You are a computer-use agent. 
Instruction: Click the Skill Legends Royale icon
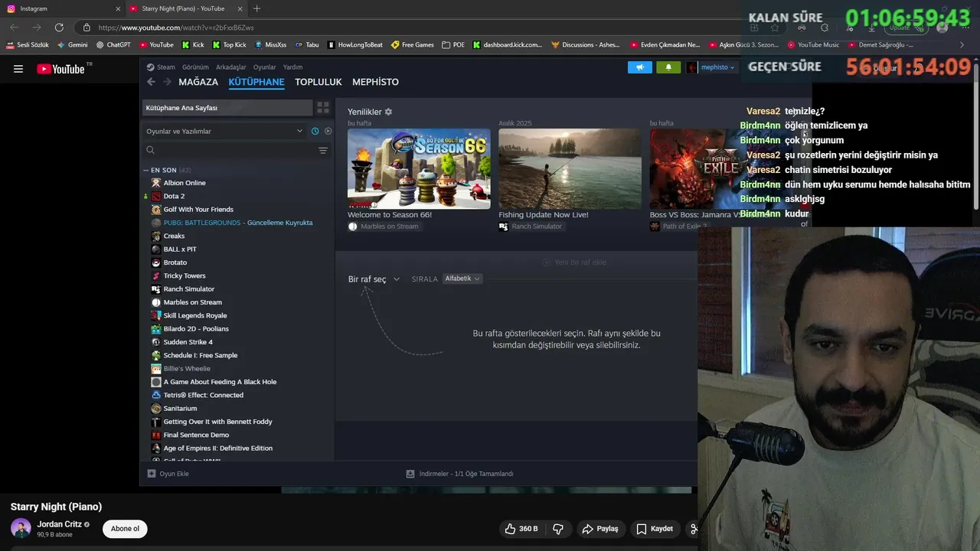(x=156, y=315)
